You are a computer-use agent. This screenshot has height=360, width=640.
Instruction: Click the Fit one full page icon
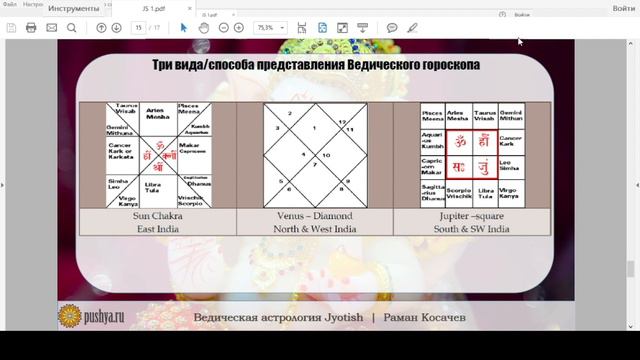pyautogui.click(x=322, y=28)
